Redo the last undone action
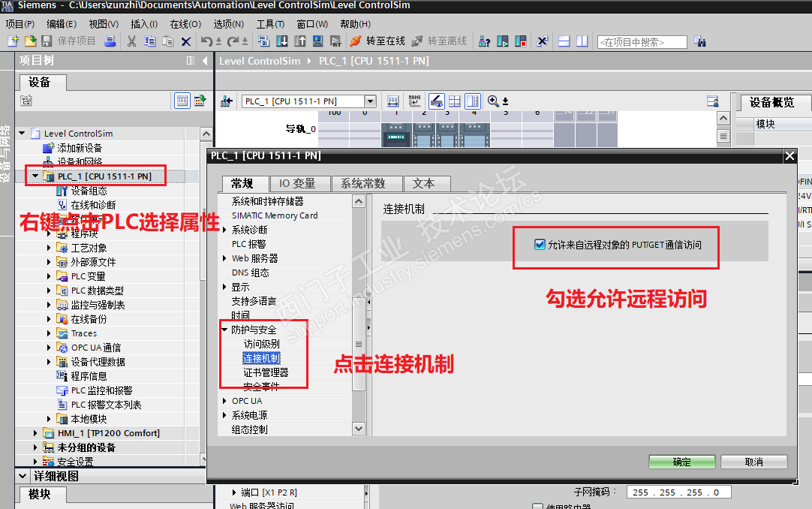Screen dimensions: 812x509 coord(233,41)
